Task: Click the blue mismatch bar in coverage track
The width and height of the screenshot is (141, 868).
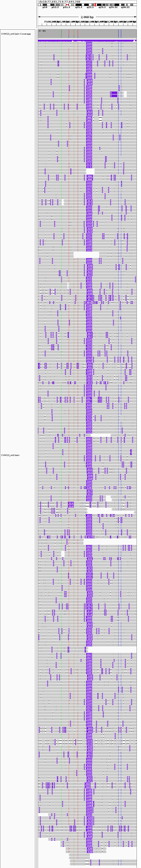Action: (119, 34)
